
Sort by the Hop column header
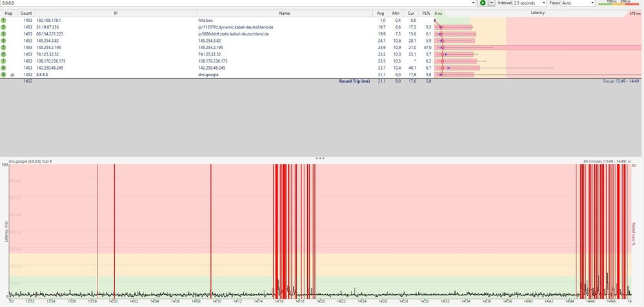coord(8,13)
